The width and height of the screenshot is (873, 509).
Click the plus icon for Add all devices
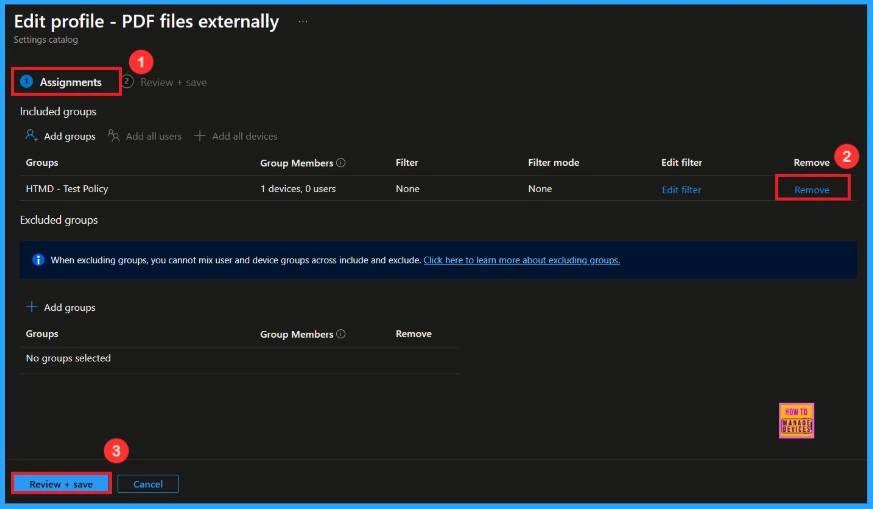coord(199,135)
